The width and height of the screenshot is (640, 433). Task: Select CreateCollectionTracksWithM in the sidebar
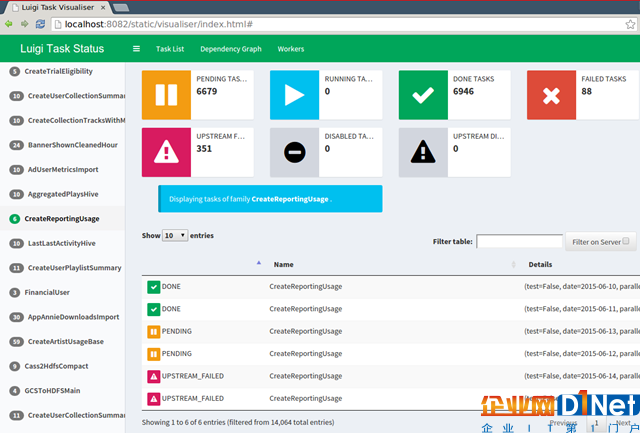point(76,120)
